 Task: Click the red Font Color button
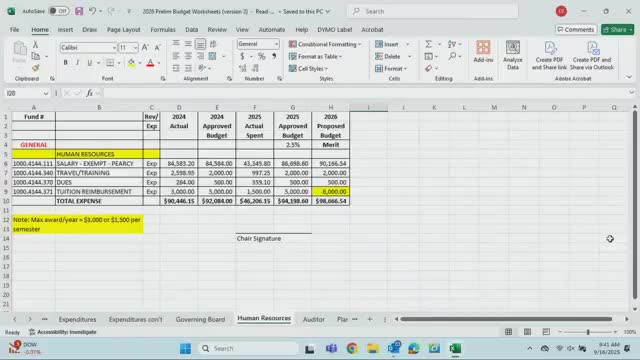tap(150, 62)
